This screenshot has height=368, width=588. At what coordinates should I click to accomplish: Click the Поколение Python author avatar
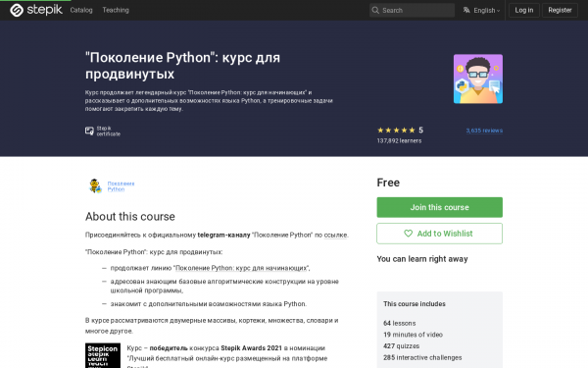pyautogui.click(x=95, y=185)
